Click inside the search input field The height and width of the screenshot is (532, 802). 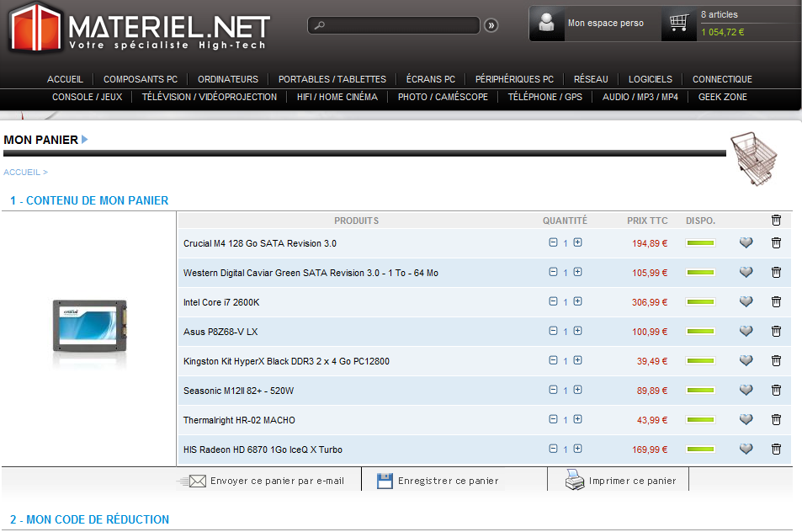click(x=396, y=25)
